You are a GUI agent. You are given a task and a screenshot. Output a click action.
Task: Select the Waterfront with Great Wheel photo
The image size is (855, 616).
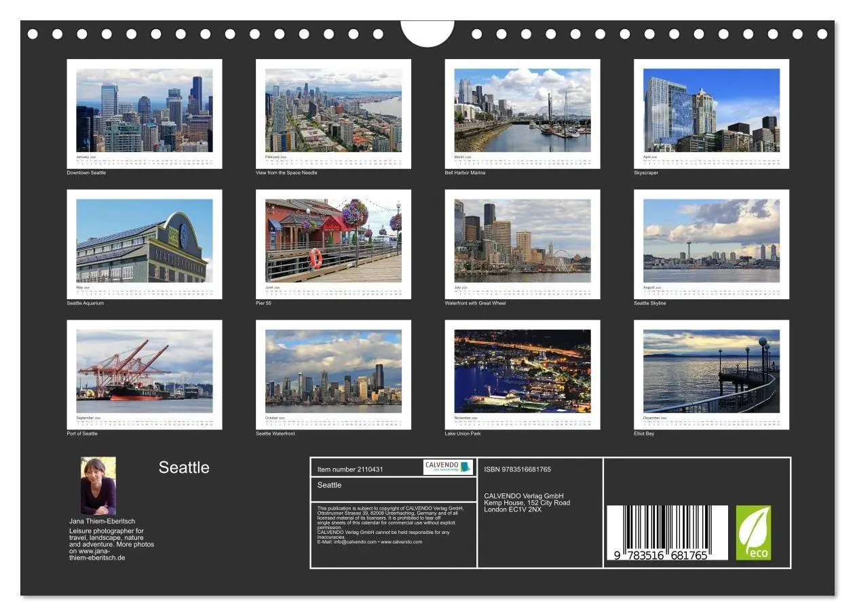[522, 244]
